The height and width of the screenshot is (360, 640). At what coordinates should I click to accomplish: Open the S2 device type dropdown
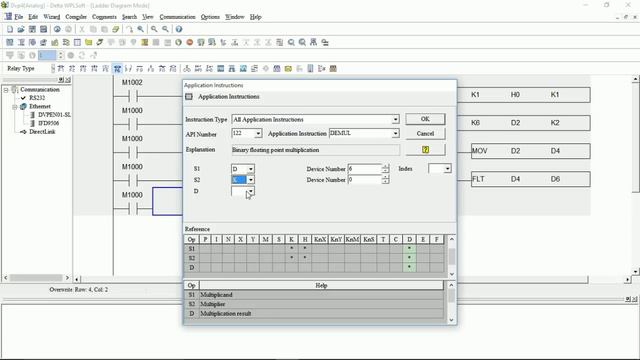[x=251, y=180]
